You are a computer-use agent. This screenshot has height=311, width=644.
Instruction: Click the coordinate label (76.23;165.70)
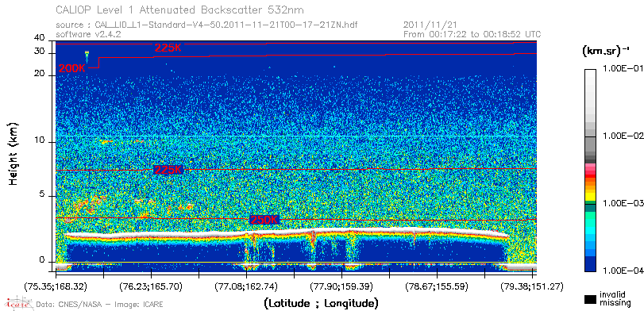coord(151,286)
